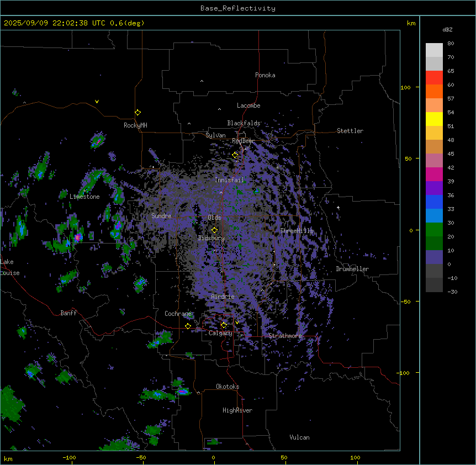The height and width of the screenshot is (465, 476).
Task: Click the Sylvan label on the map
Action: click(215, 135)
